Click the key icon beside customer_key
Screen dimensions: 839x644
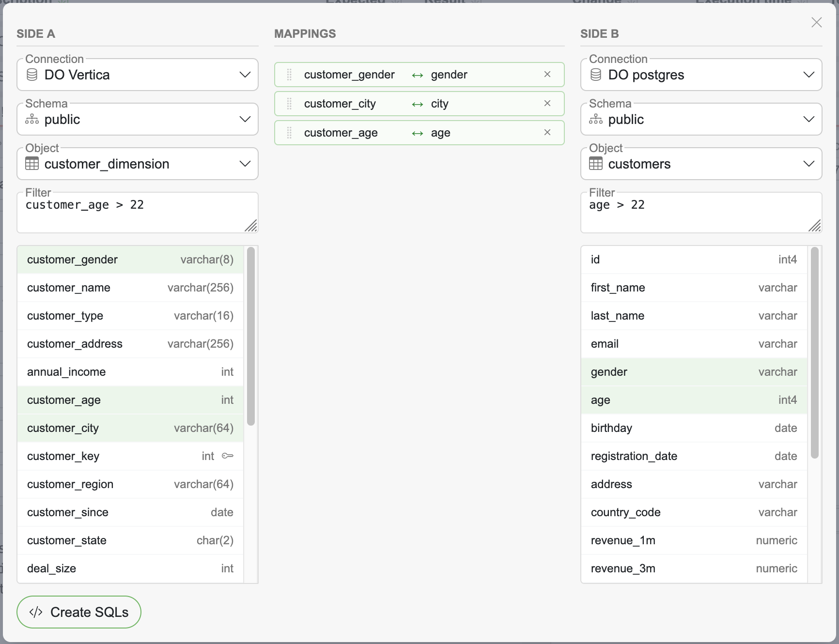click(227, 456)
